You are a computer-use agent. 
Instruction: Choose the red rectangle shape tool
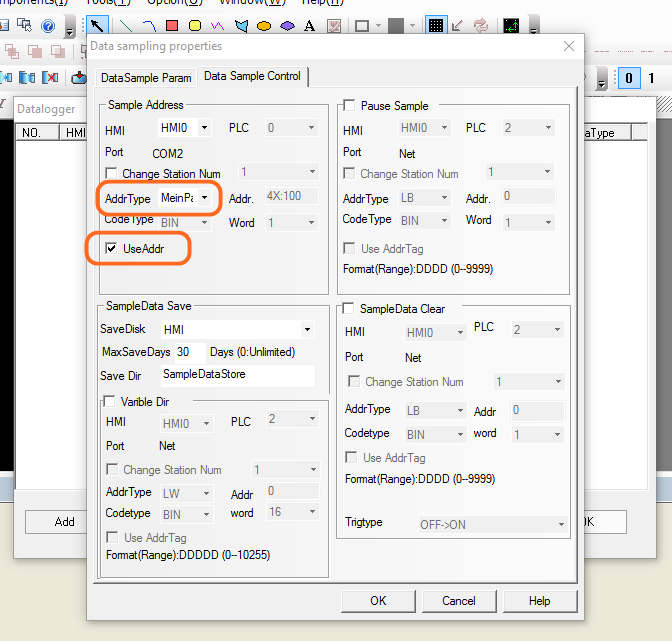[x=172, y=25]
